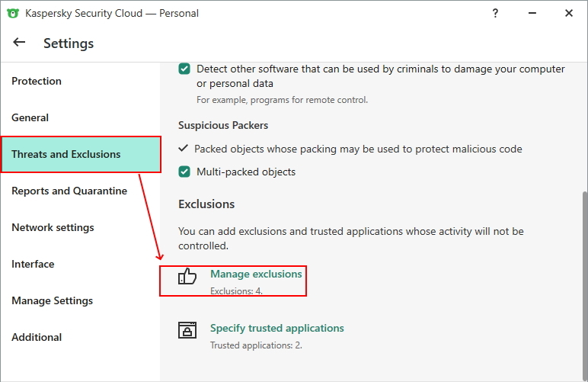Click the Kaspersky bear logo icon
The width and height of the screenshot is (588, 382).
click(12, 13)
